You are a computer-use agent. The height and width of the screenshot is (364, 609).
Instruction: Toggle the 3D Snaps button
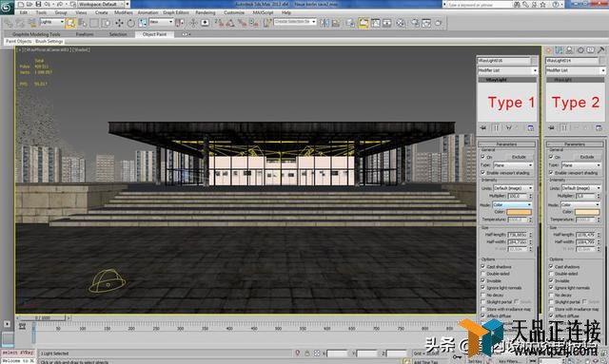coord(219,23)
